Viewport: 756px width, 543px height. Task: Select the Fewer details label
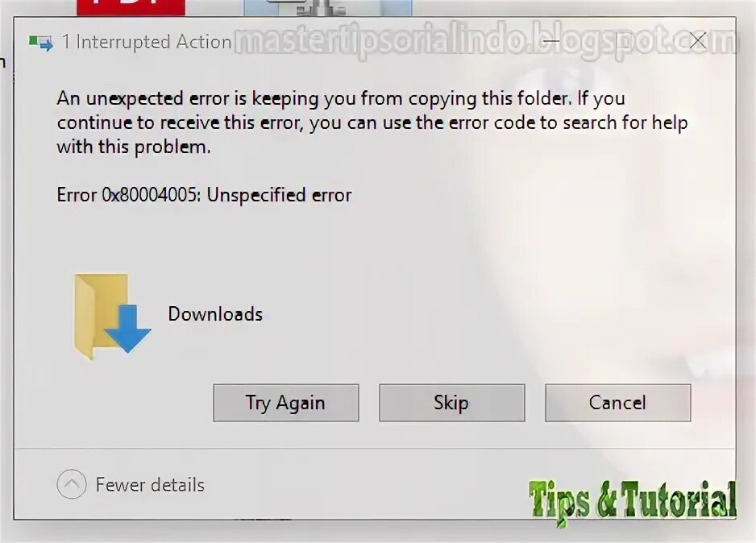[150, 485]
